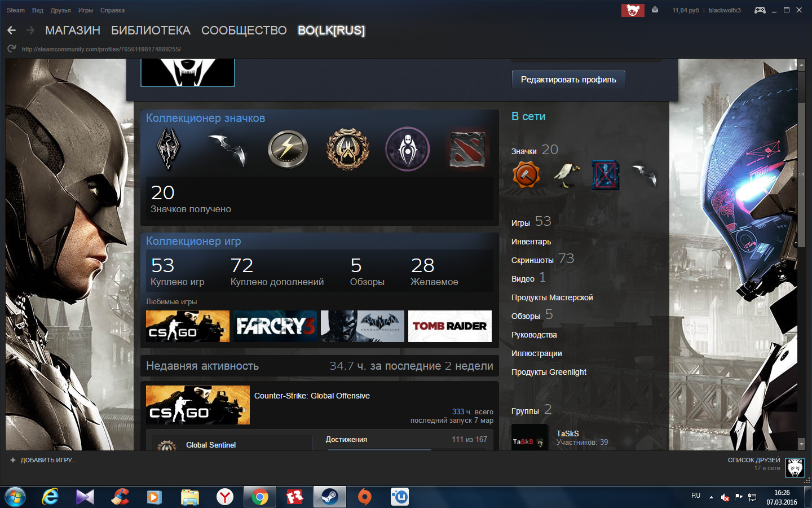The image size is (812, 508).
Task: Click the page scroll-down arrow
Action: pyautogui.click(x=801, y=445)
